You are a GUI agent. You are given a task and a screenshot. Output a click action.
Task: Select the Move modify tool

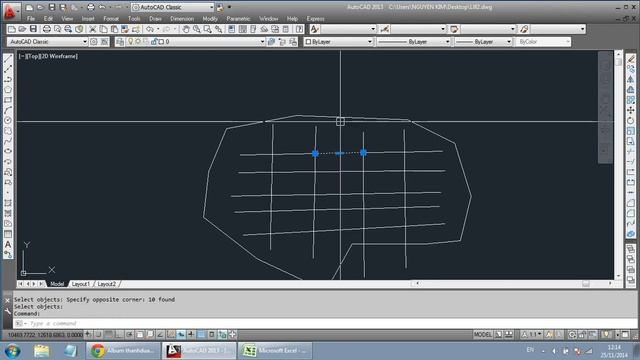(x=631, y=111)
